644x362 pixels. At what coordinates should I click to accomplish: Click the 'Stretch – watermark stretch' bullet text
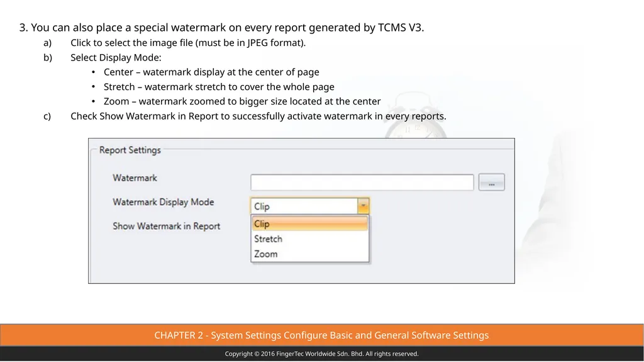point(219,87)
